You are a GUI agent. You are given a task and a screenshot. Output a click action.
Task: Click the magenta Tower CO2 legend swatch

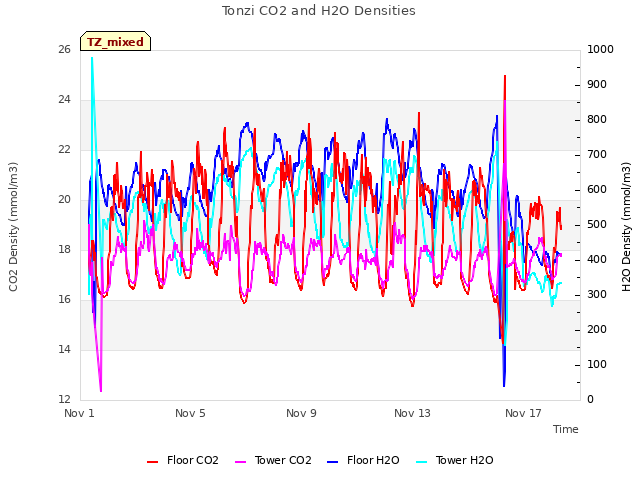pos(241,462)
